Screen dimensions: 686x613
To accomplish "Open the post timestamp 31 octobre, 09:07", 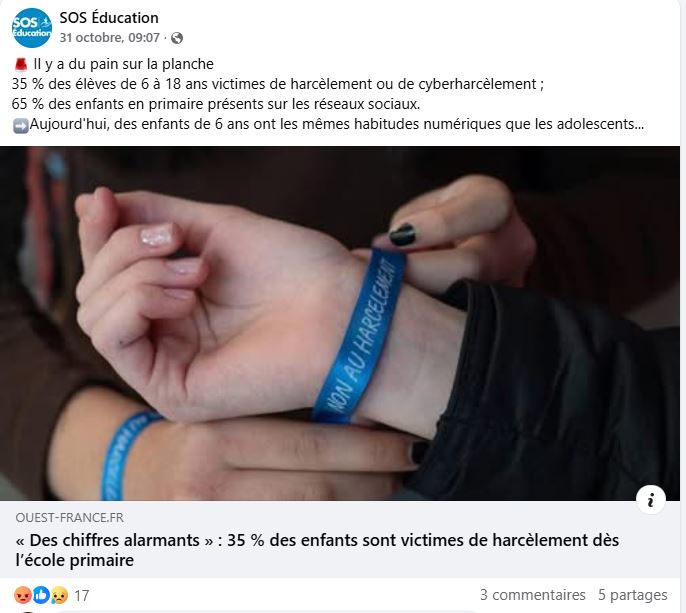I will (x=109, y=38).
